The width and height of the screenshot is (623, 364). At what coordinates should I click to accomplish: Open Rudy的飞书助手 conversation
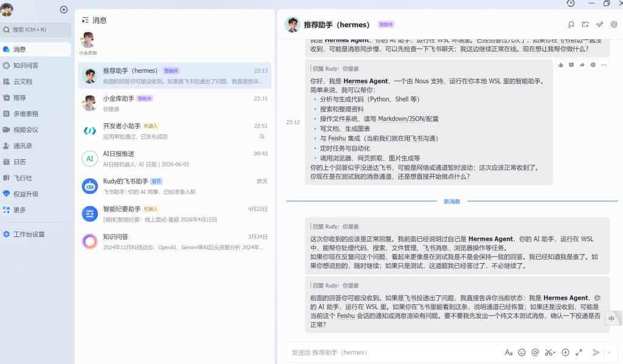coord(175,186)
